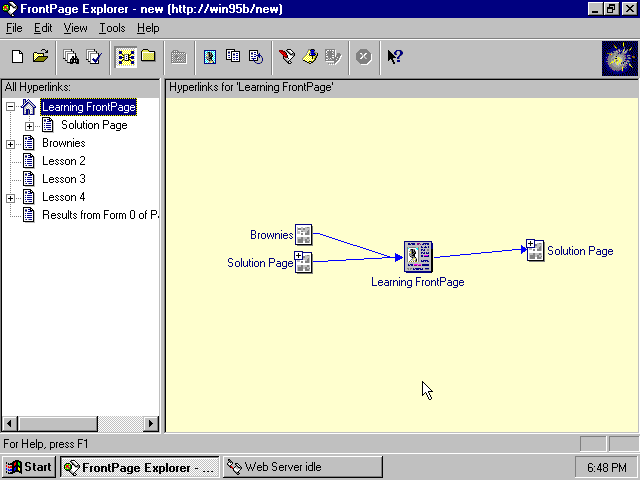Select the incoming Solution Page node icon on the left
The image size is (640, 480).
pyautogui.click(x=303, y=262)
